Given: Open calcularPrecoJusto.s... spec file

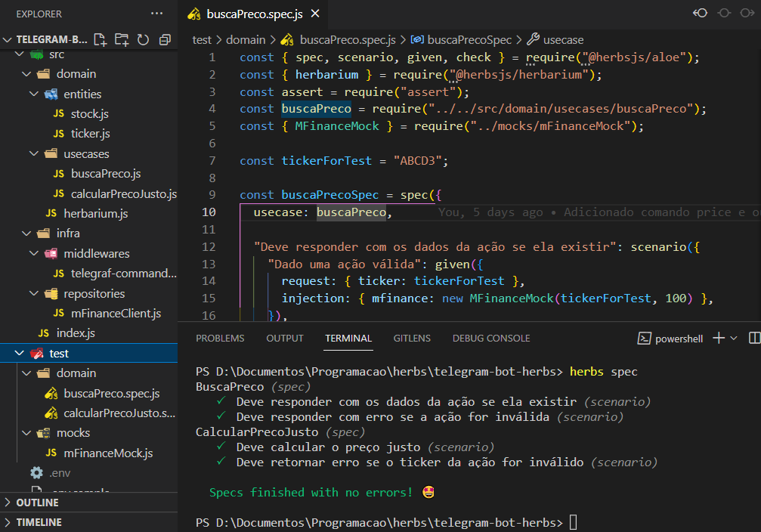Looking at the screenshot, I should (x=119, y=413).
